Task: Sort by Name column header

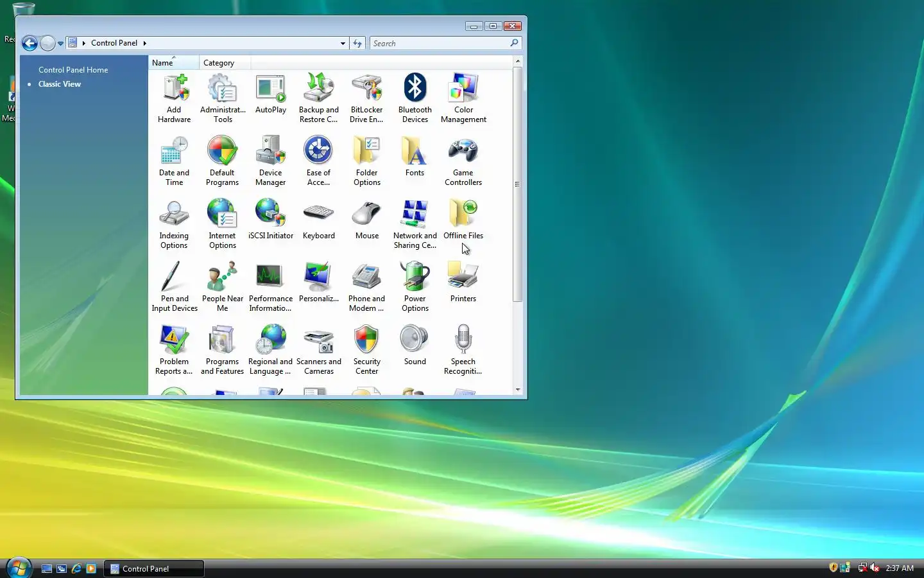Action: coord(173,62)
